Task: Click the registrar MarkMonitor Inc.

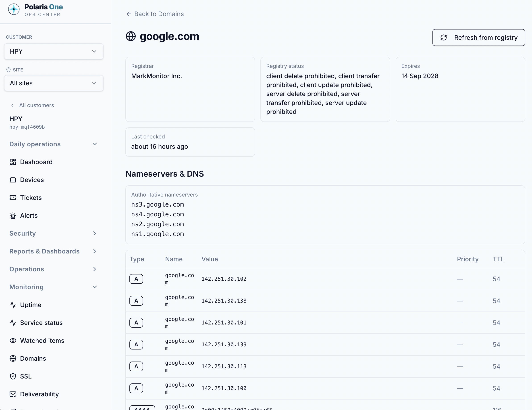Action: click(157, 76)
